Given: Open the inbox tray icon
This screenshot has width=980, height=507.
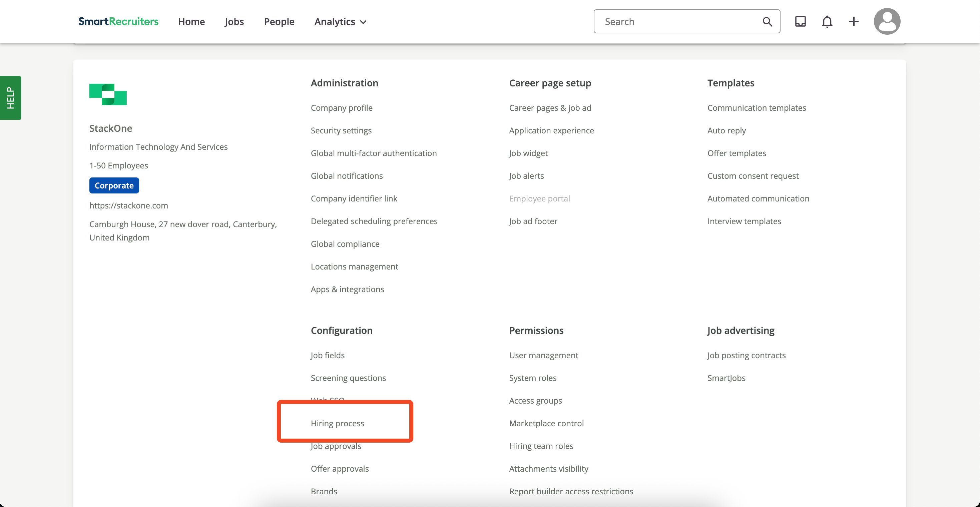Looking at the screenshot, I should click(800, 21).
